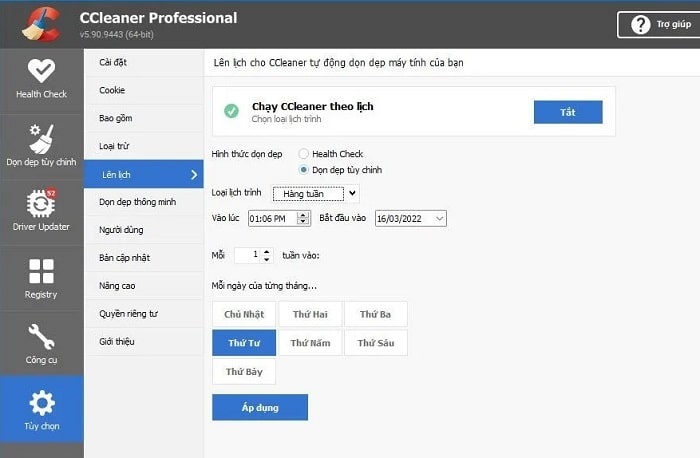Open the Người dùng section
The width and height of the screenshot is (700, 458).
(144, 230)
